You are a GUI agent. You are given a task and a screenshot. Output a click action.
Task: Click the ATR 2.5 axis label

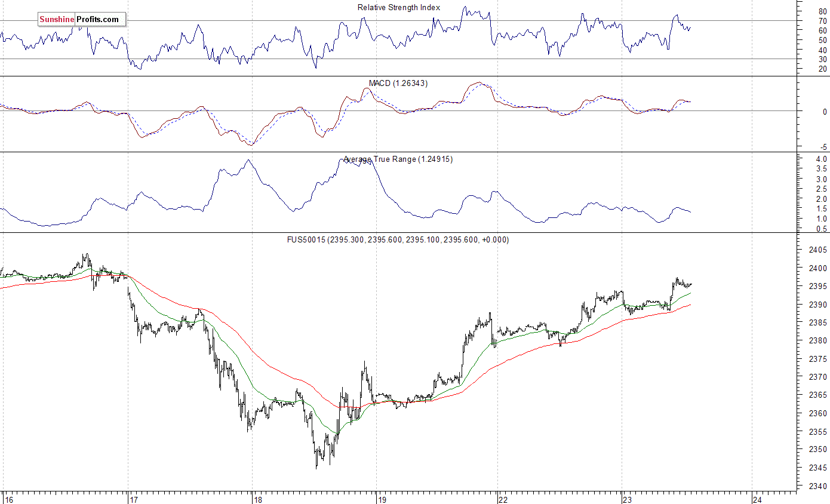coord(821,189)
